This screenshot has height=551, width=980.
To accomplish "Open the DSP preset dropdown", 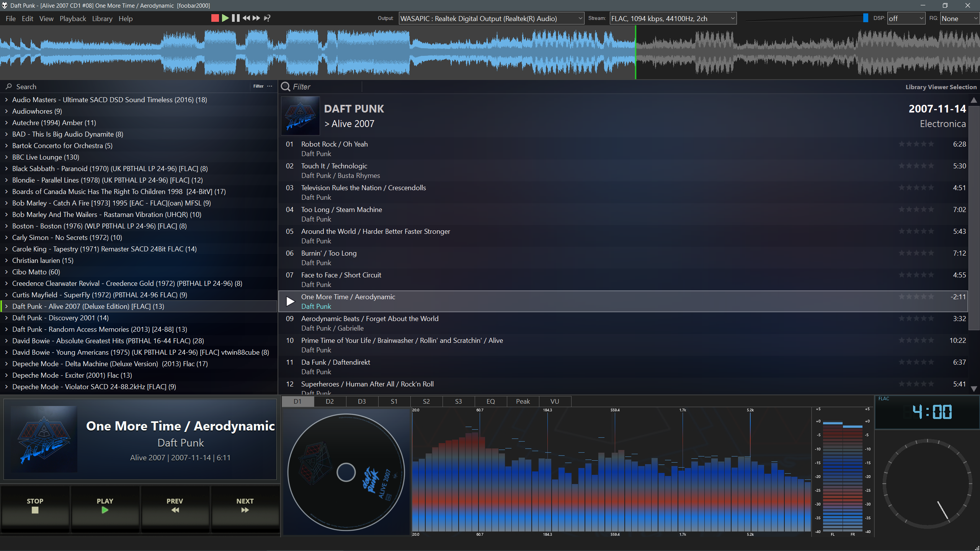I will point(906,18).
